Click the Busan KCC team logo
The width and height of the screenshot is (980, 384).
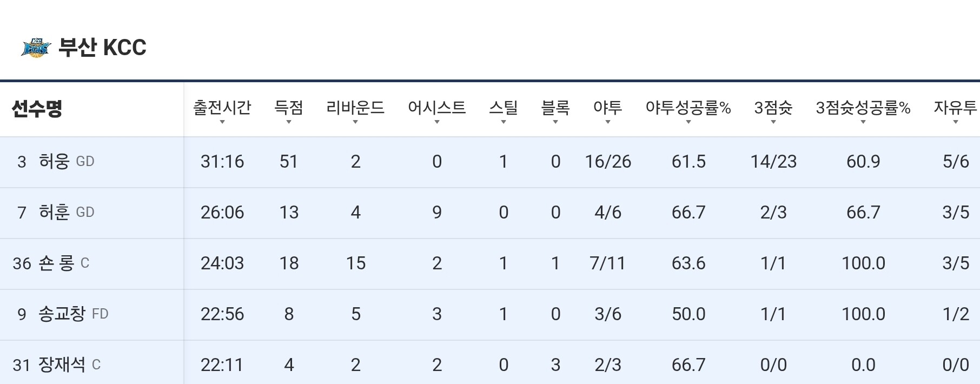point(36,48)
